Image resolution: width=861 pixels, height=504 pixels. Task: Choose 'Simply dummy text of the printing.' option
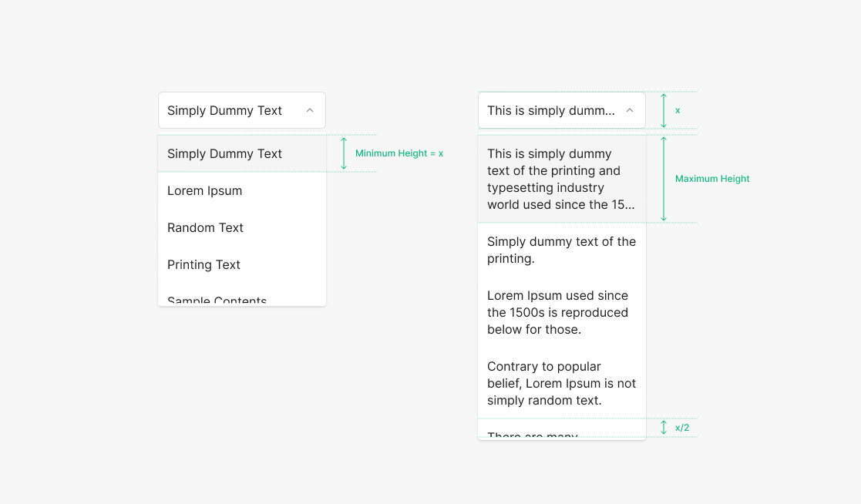561,250
